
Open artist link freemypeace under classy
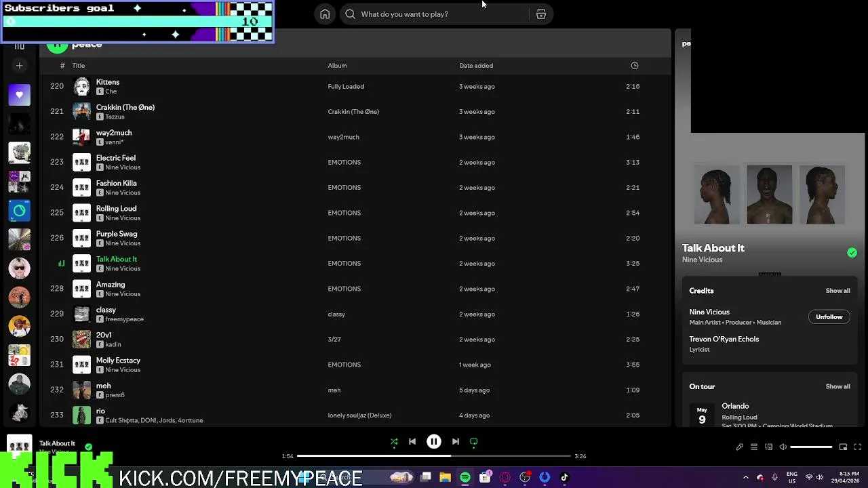(x=124, y=319)
